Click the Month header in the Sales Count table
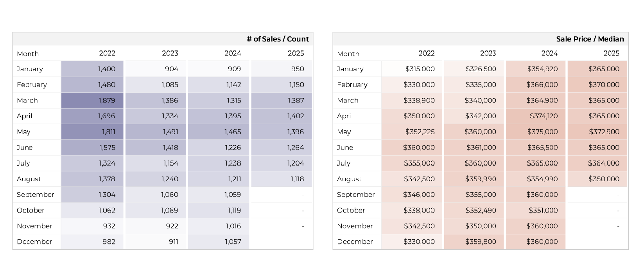The height and width of the screenshot is (265, 644). pyautogui.click(x=28, y=54)
